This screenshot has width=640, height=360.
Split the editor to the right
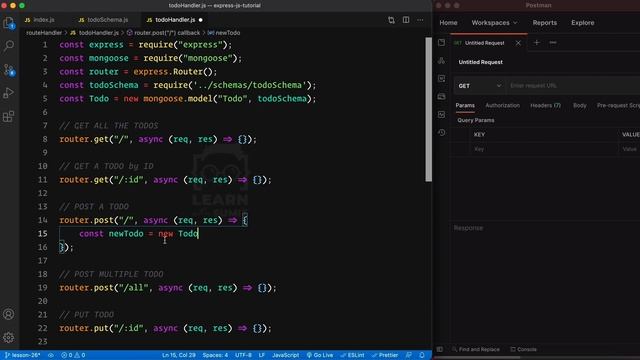pos(406,20)
